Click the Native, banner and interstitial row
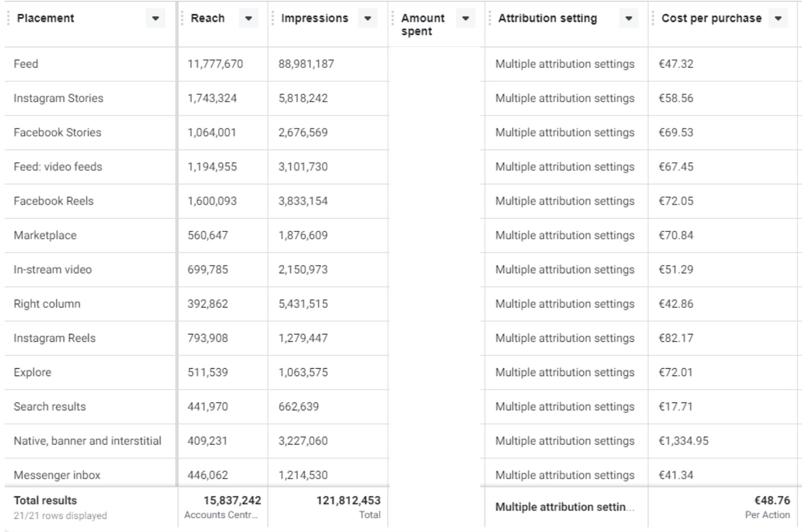The image size is (802, 532). 87,441
